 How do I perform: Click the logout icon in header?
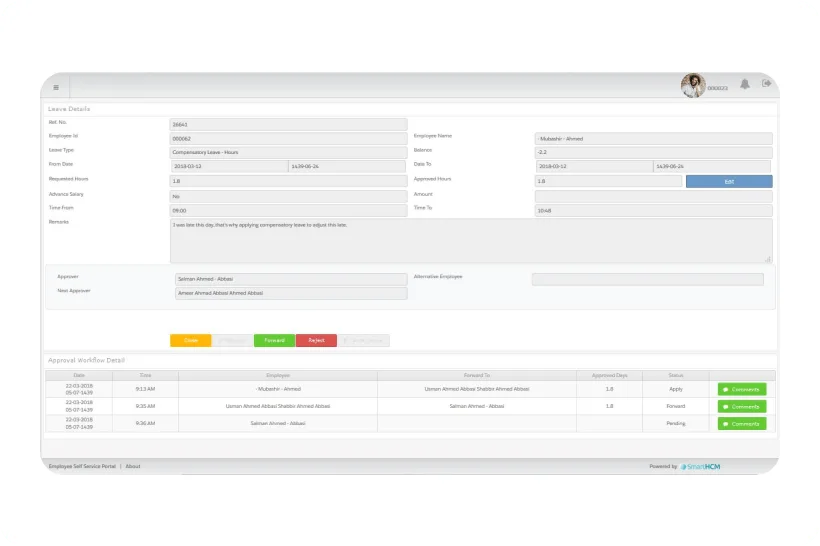766,83
